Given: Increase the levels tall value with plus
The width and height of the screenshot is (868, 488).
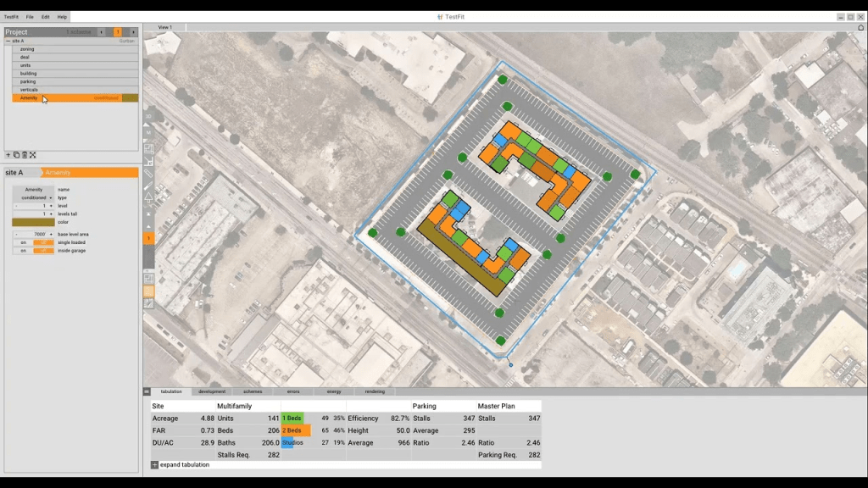Looking at the screenshot, I should click(x=51, y=214).
